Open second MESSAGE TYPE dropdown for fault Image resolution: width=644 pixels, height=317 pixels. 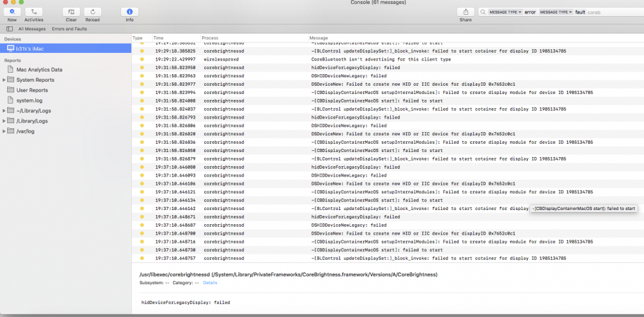[x=555, y=12]
